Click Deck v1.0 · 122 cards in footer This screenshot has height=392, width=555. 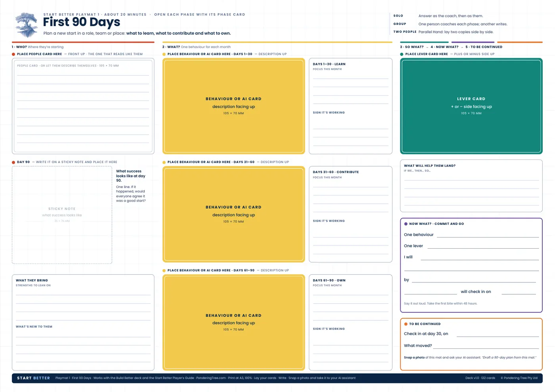tap(480, 378)
